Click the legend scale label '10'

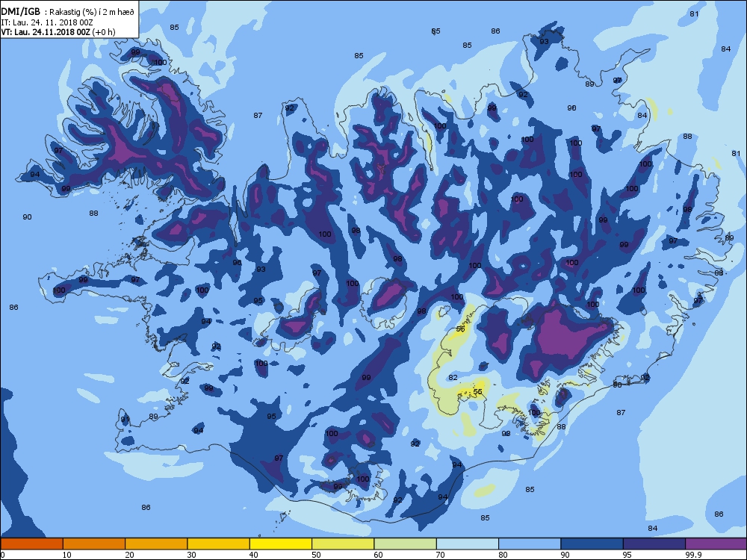coord(67,555)
